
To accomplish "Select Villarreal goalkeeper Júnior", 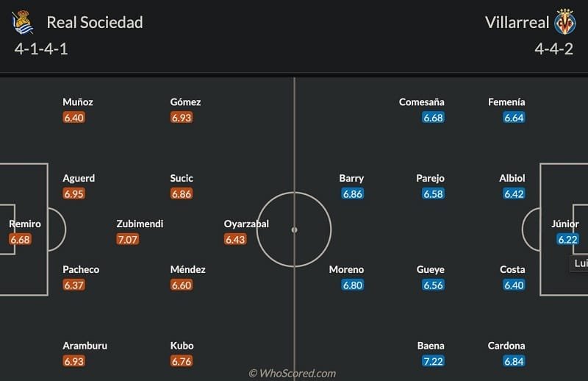I will pyautogui.click(x=565, y=224).
